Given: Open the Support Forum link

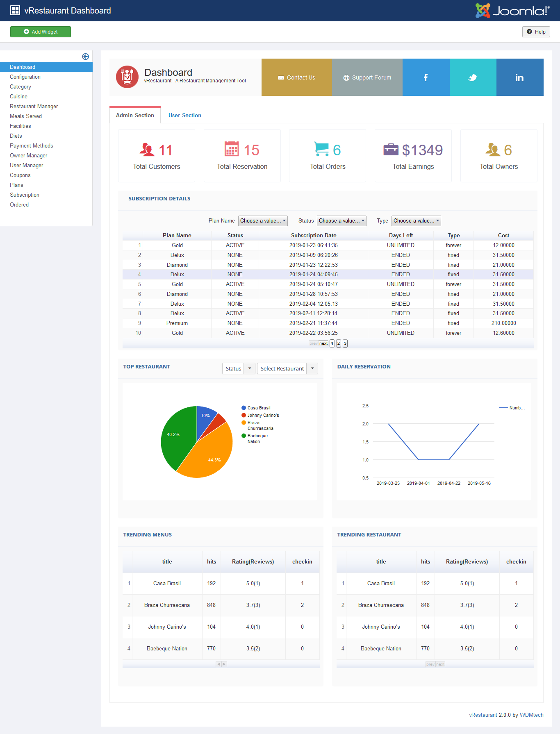Looking at the screenshot, I should pos(367,77).
